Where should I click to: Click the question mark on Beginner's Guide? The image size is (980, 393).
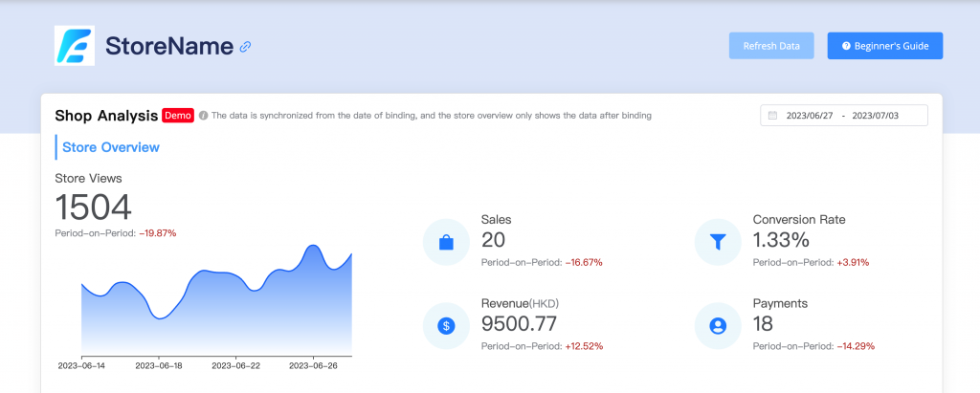click(846, 46)
